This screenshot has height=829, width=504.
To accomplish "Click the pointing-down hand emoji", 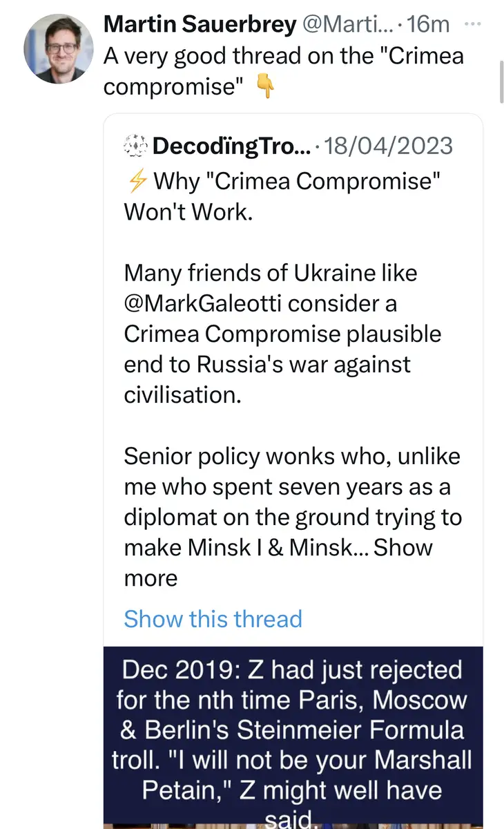I will coord(264,88).
